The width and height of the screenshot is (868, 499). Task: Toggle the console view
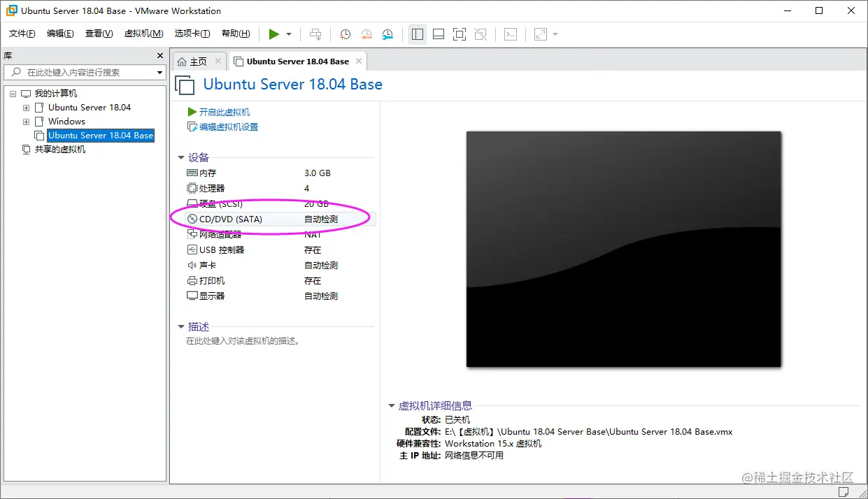point(511,34)
